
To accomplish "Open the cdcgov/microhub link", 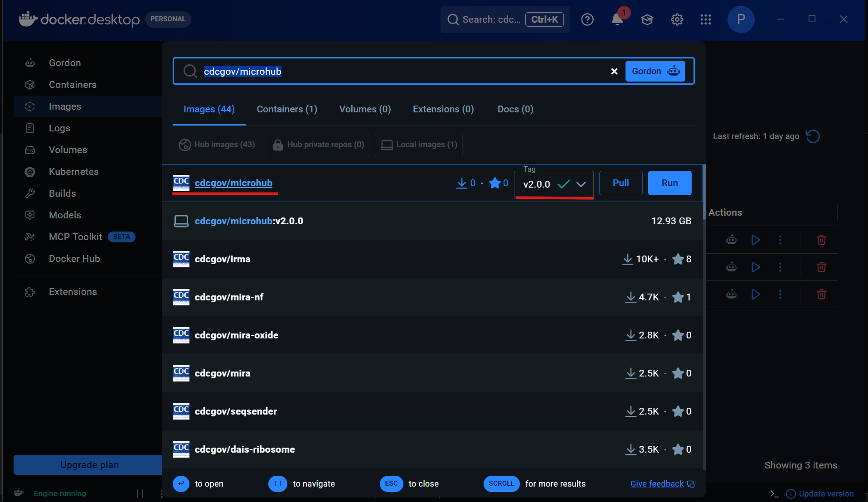I will point(233,183).
